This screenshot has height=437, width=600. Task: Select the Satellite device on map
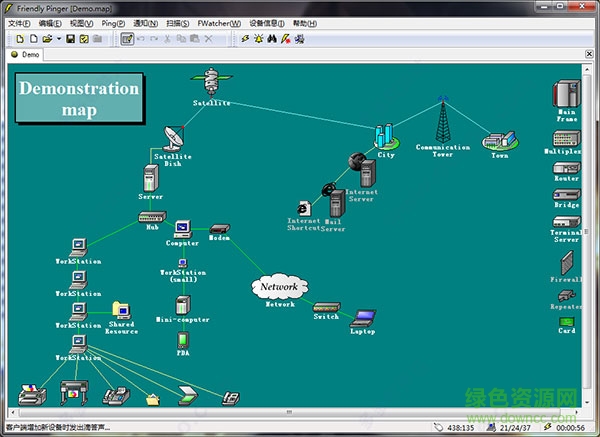coord(211,81)
